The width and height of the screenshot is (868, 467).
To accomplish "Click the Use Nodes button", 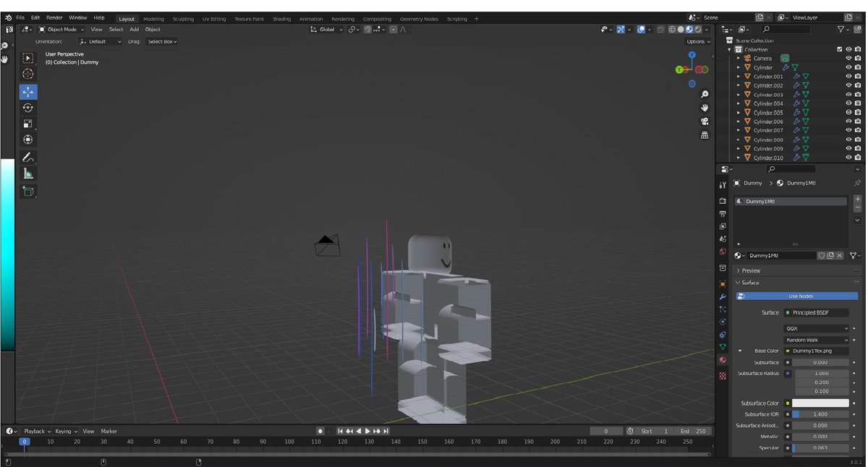I will pyautogui.click(x=797, y=296).
